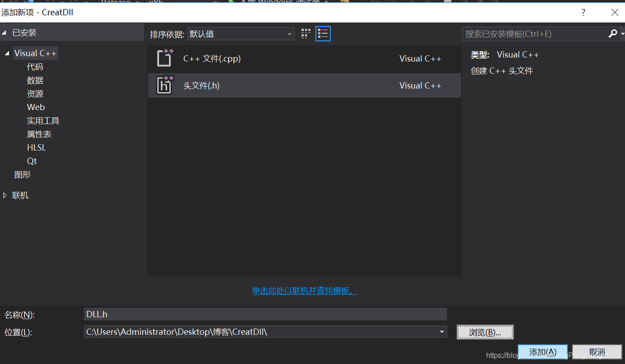Select the 属性表 category
The image size is (625, 364).
(39, 134)
